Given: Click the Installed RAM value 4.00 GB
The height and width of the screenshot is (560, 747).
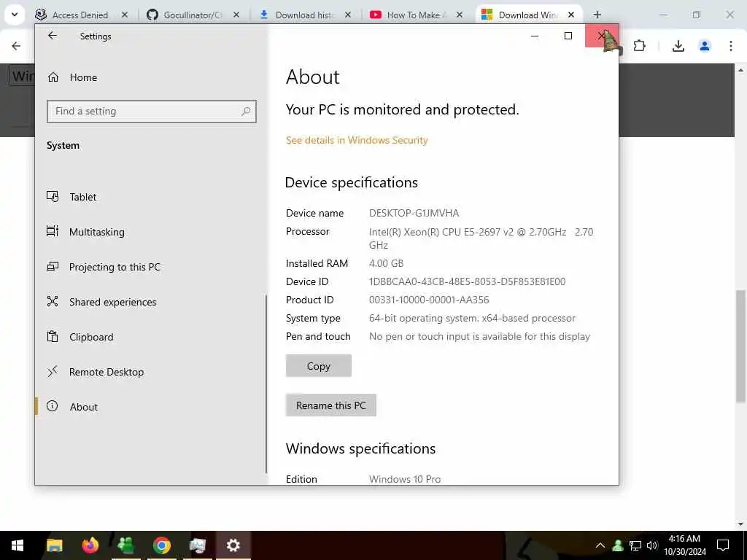Looking at the screenshot, I should tap(386, 263).
